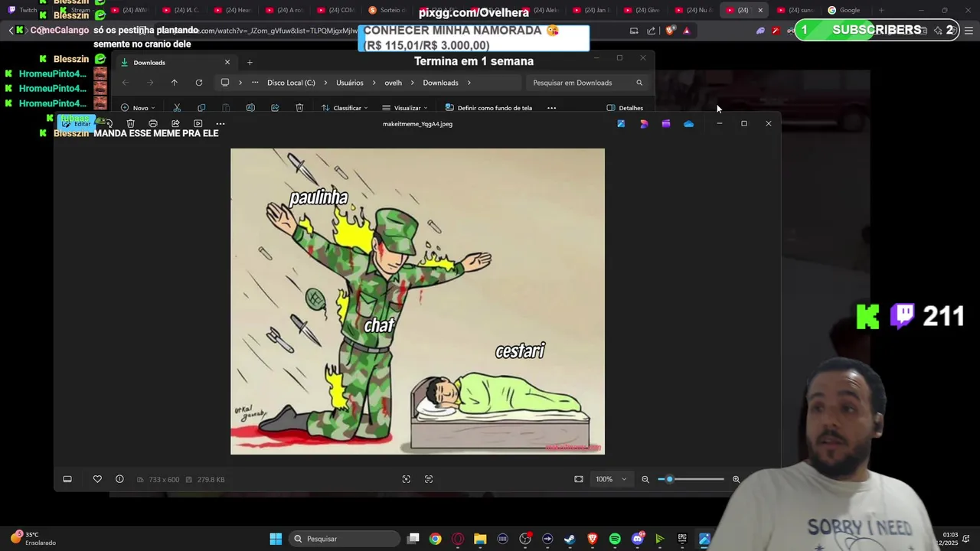This screenshot has height=551, width=980.
Task: Click the print icon in Photos viewer
Action: pyautogui.click(x=153, y=123)
